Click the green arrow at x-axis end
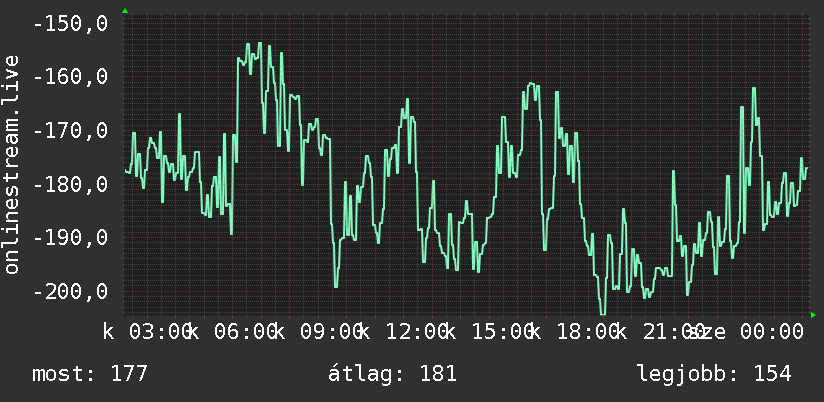 pyautogui.click(x=813, y=315)
